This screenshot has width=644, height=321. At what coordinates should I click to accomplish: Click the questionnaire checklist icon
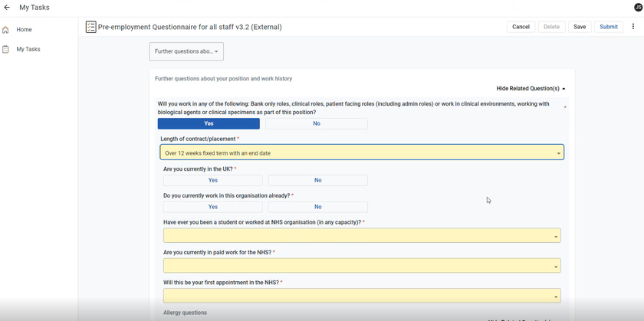point(90,27)
